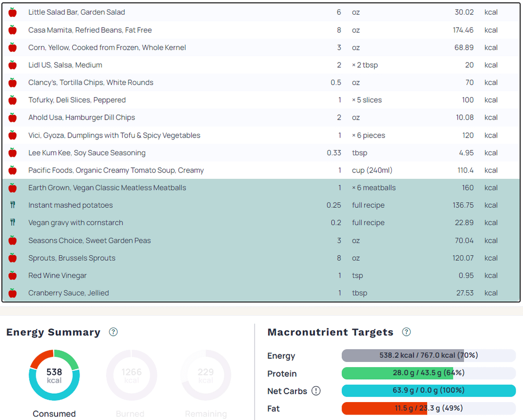This screenshot has height=420, width=523.
Task: Click the recipe icon next to Vegan gravy with cornstarch
Action: click(x=13, y=222)
